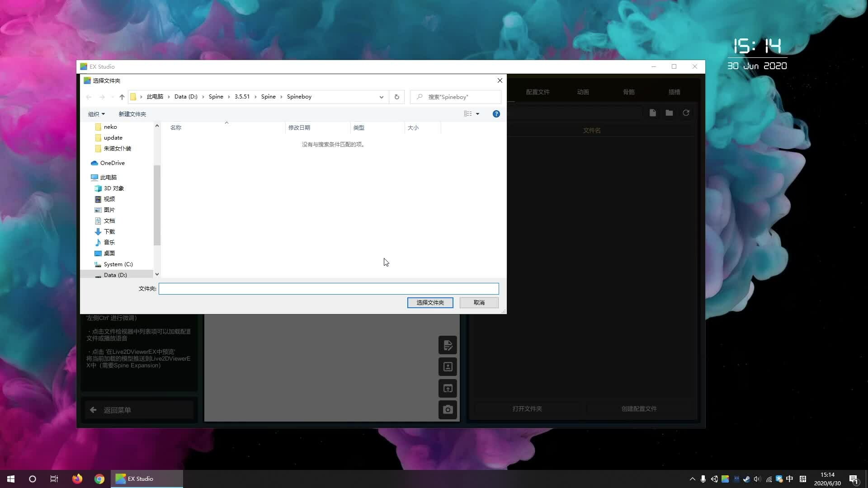Select Data (D:) in the navigation pane
Image resolution: width=868 pixels, height=488 pixels.
tap(115, 275)
